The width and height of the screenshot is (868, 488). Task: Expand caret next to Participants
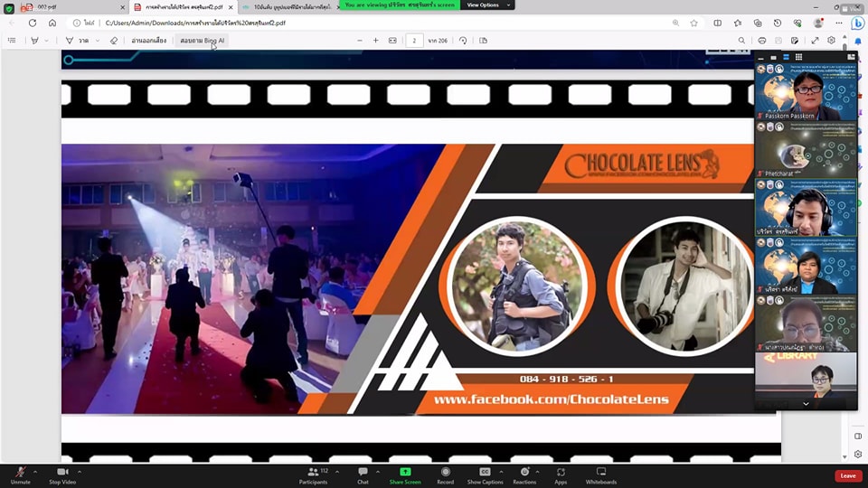[336, 472]
